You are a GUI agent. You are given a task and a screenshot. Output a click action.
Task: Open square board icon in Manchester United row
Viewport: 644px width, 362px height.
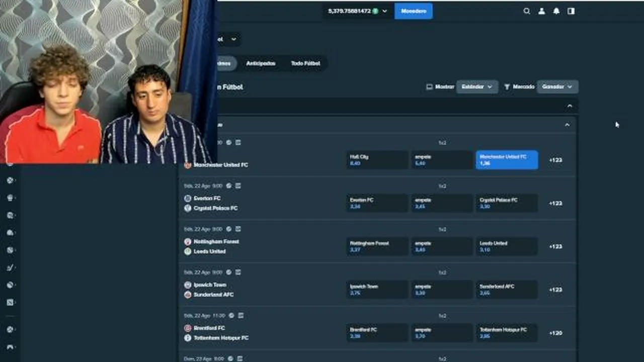pyautogui.click(x=238, y=142)
